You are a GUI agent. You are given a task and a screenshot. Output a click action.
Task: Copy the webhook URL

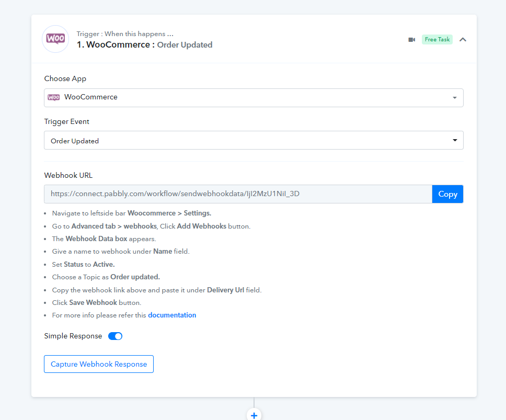click(x=447, y=194)
